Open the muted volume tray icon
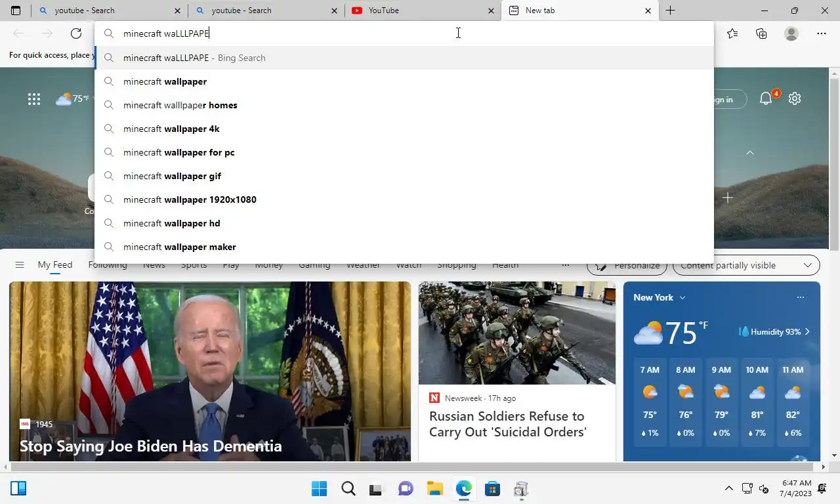This screenshot has height=504, width=840. click(763, 488)
